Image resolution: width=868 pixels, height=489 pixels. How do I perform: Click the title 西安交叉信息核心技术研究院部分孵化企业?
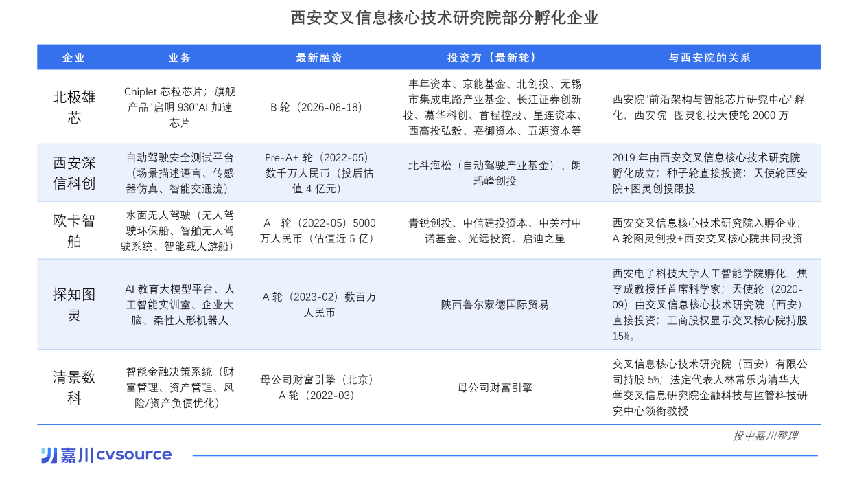tap(445, 18)
